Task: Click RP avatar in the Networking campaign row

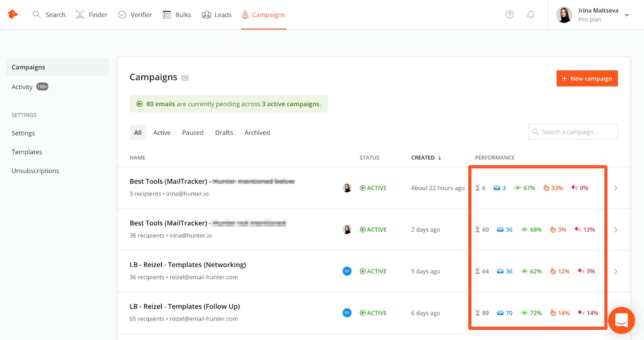Action: 347,271
